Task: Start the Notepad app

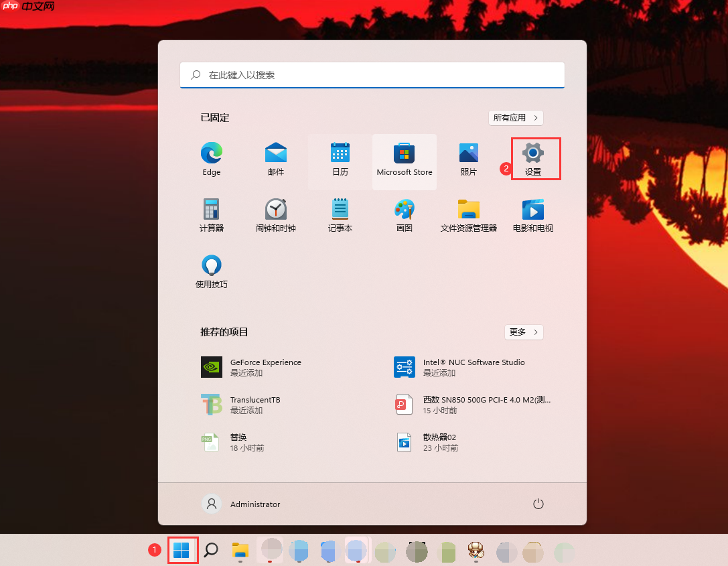Action: 340,214
